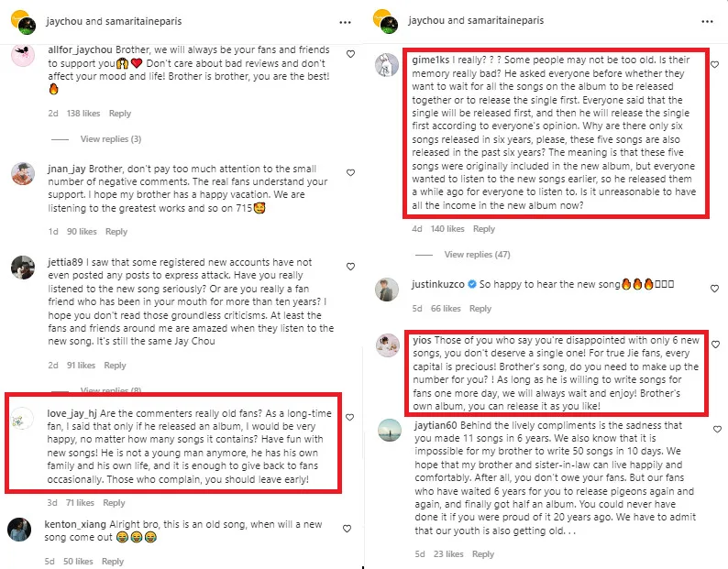Image resolution: width=728 pixels, height=569 pixels.
Task: Expand View replies (3) under allfor_jaychou
Action: [x=110, y=139]
